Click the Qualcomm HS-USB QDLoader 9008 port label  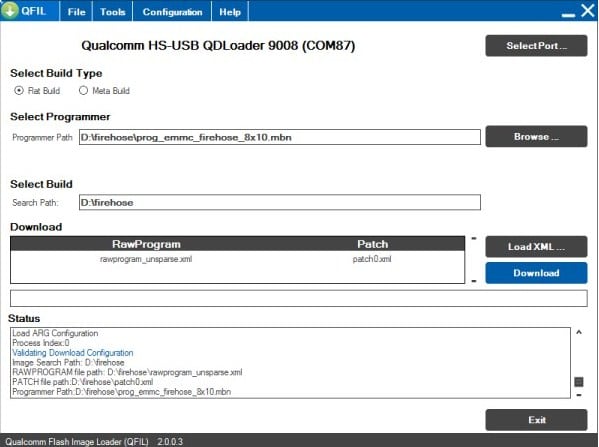[218, 45]
